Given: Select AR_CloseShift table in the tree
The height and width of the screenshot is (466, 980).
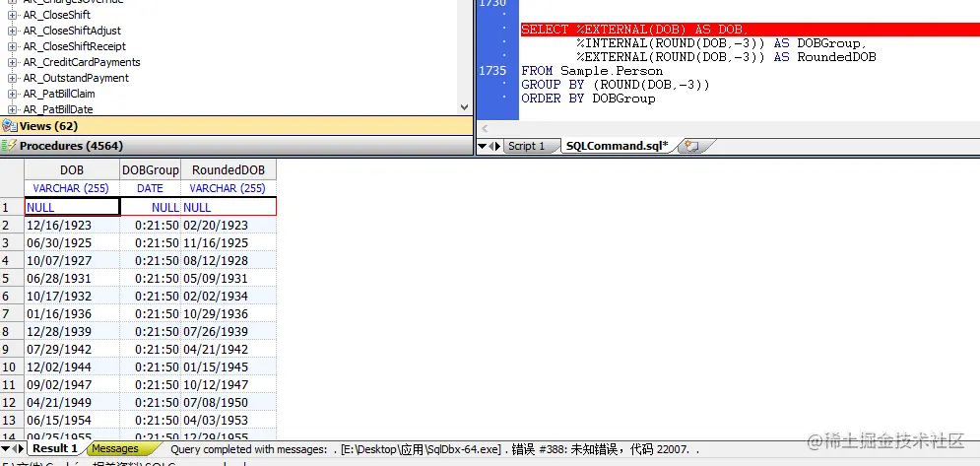Looking at the screenshot, I should point(57,15).
